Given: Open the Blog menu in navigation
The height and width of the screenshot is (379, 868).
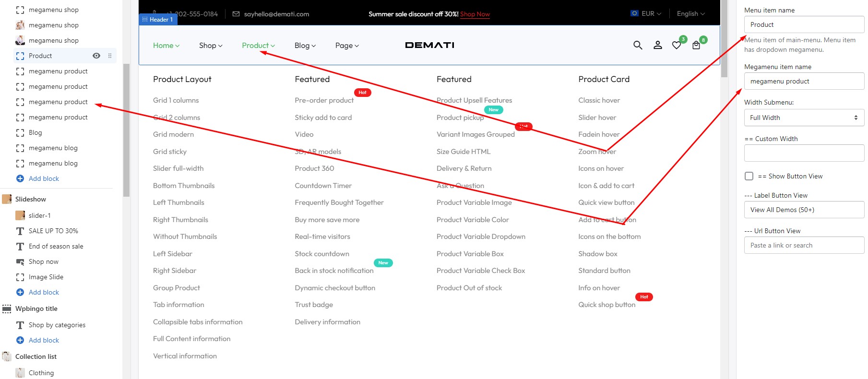Looking at the screenshot, I should (305, 46).
